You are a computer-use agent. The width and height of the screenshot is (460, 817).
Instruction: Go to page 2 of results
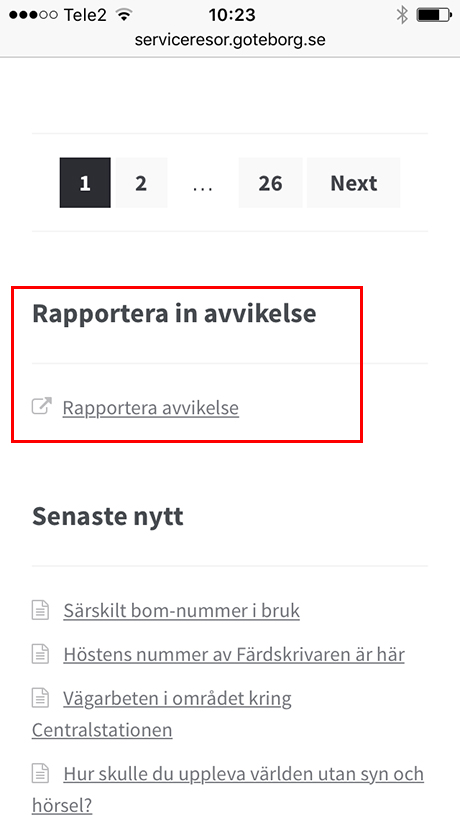[x=141, y=183]
